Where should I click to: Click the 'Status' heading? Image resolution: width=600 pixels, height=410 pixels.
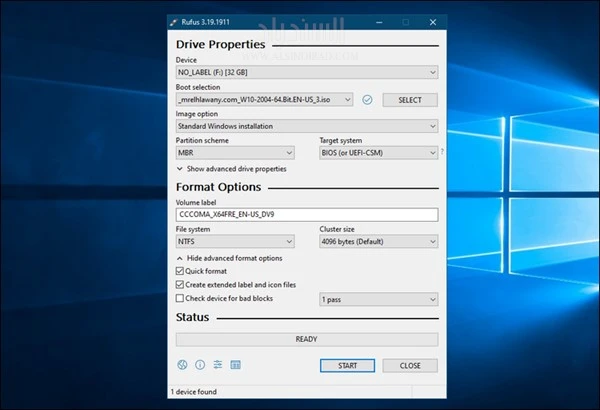[192, 317]
